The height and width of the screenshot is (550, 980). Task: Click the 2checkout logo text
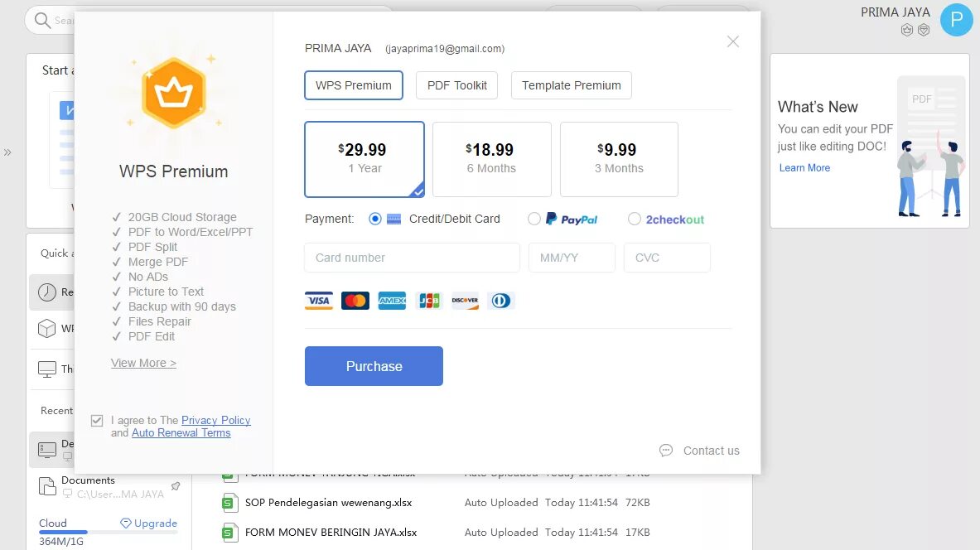[675, 220]
